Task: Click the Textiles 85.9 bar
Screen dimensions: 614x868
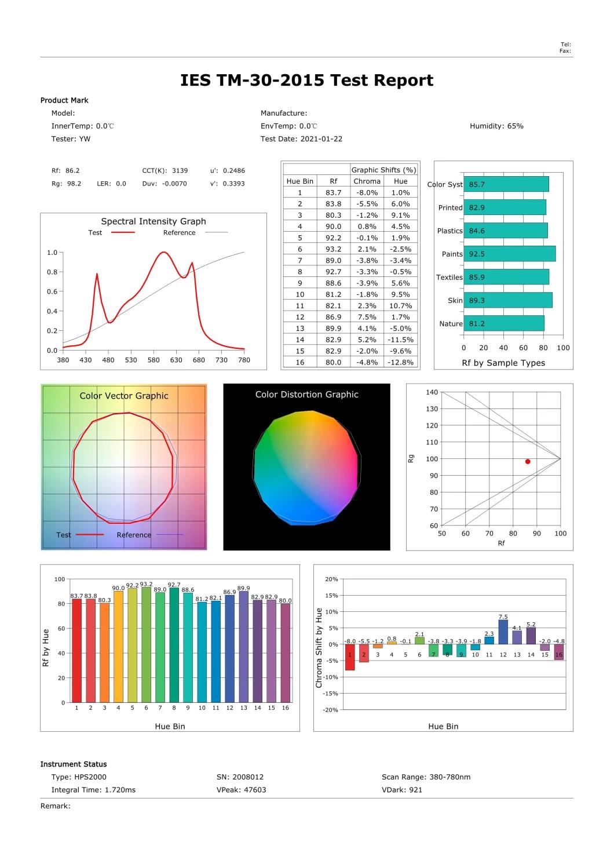Action: pyautogui.click(x=506, y=277)
